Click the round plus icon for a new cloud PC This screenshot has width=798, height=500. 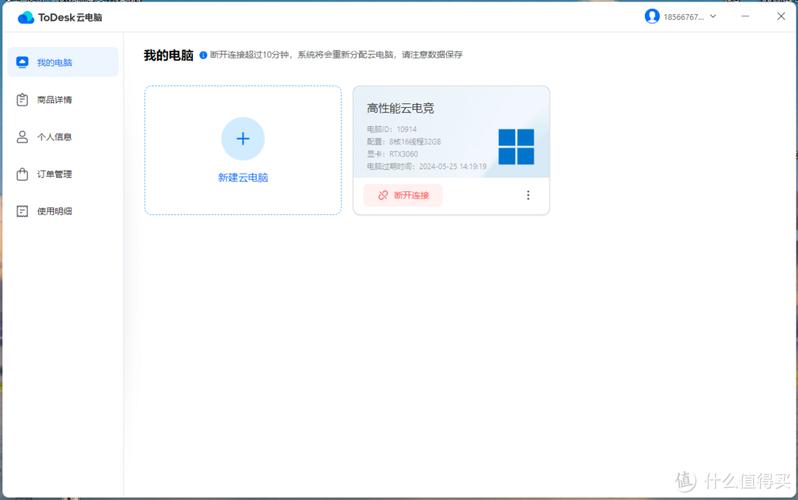[x=243, y=138]
